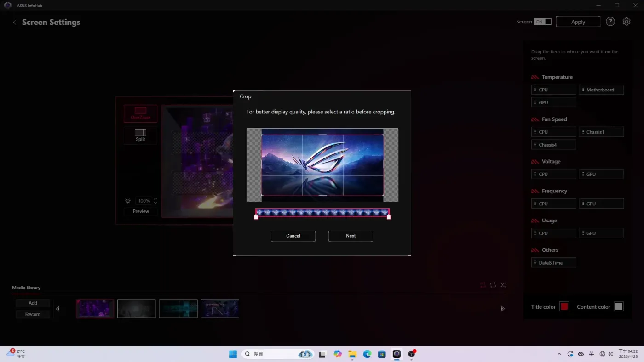Click the red delete-selection icon above library
This screenshot has width=644, height=362.
[483, 285]
